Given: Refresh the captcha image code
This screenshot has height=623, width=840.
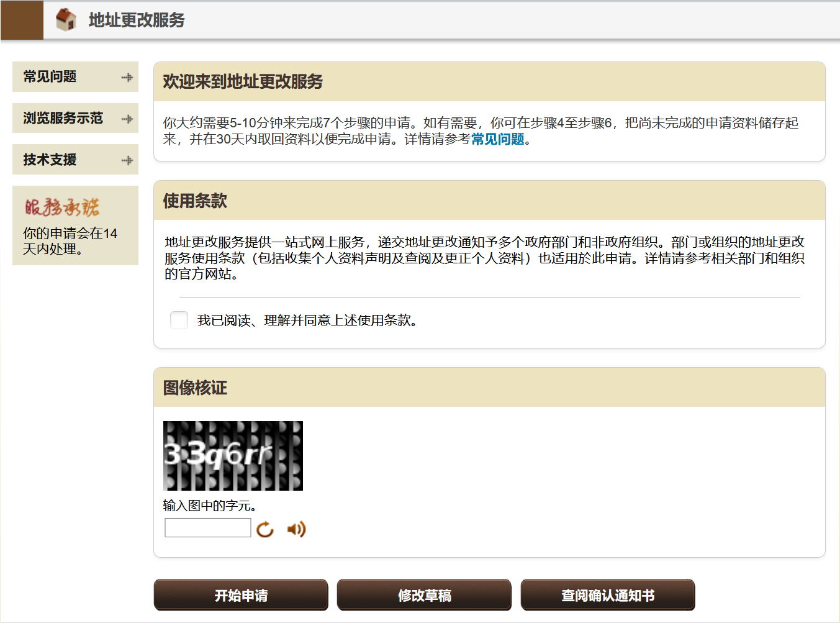Looking at the screenshot, I should tap(265, 529).
